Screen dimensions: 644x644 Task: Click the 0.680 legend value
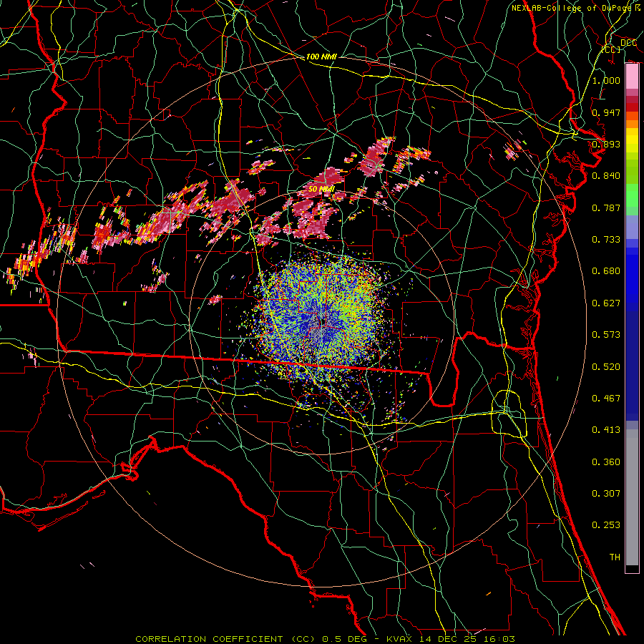click(606, 271)
